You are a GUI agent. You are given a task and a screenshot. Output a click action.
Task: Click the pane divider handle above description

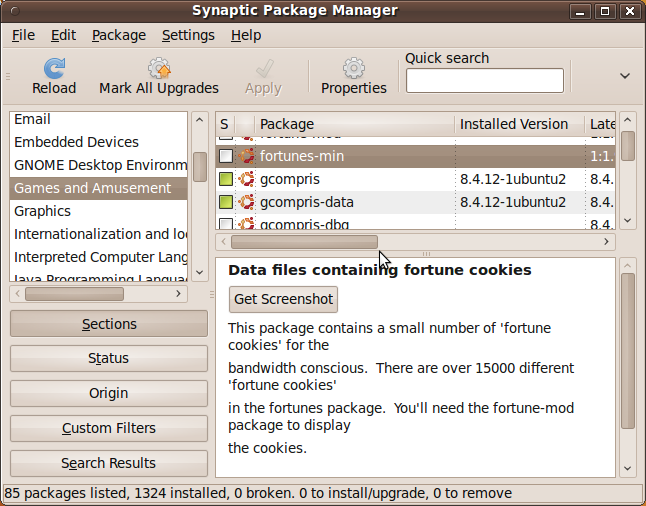(x=426, y=254)
